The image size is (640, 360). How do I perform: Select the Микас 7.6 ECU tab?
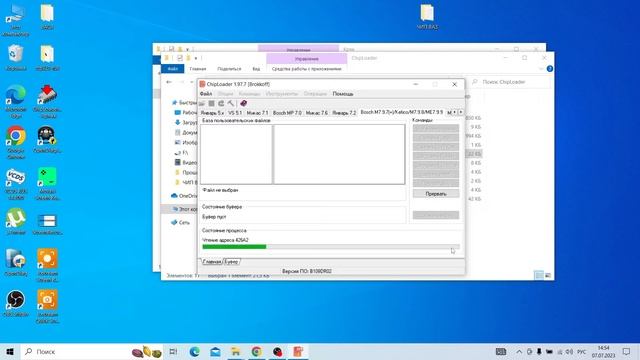coord(317,113)
